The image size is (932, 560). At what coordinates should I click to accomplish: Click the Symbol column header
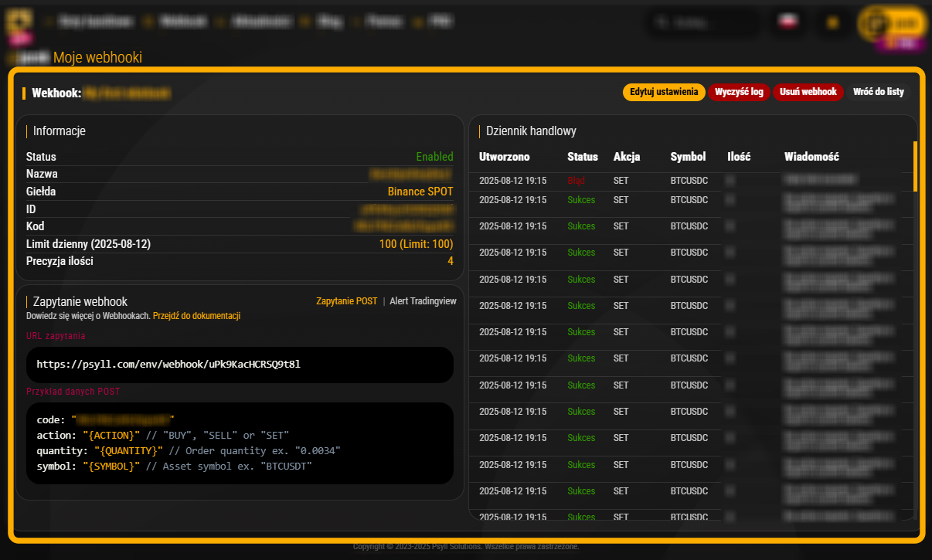coord(688,157)
